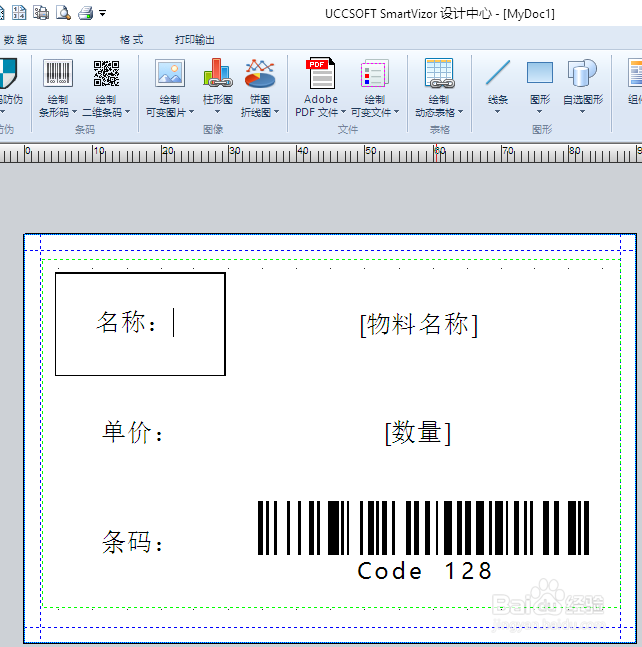Expand the 线条 dropdown arrow
The height and width of the screenshot is (647, 642).
[x=497, y=111]
